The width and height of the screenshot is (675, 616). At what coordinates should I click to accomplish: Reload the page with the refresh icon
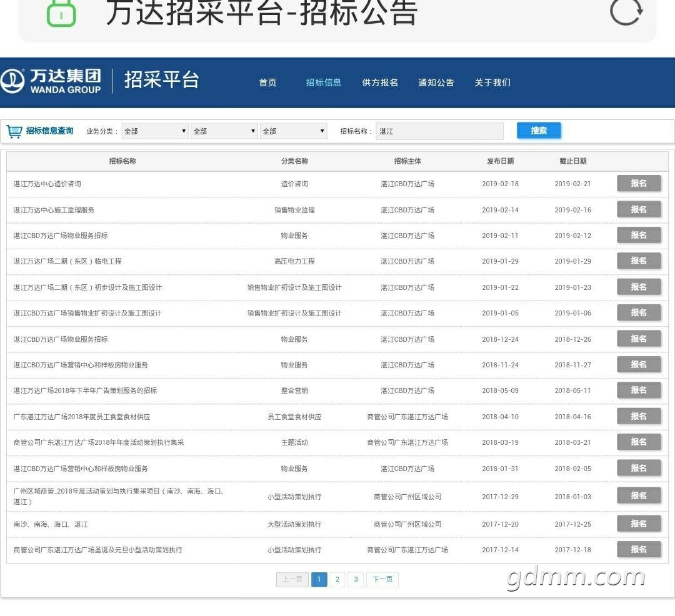pyautogui.click(x=626, y=12)
